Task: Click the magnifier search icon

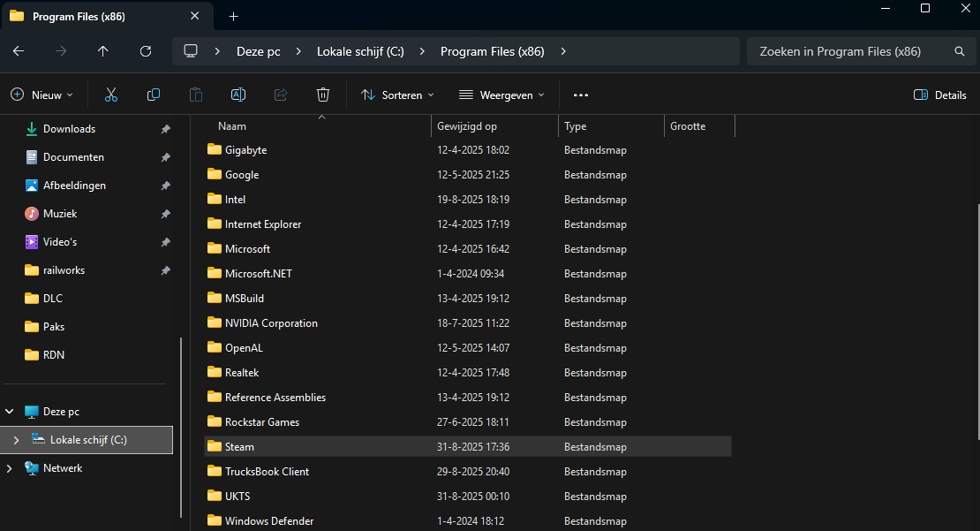Action: [960, 51]
